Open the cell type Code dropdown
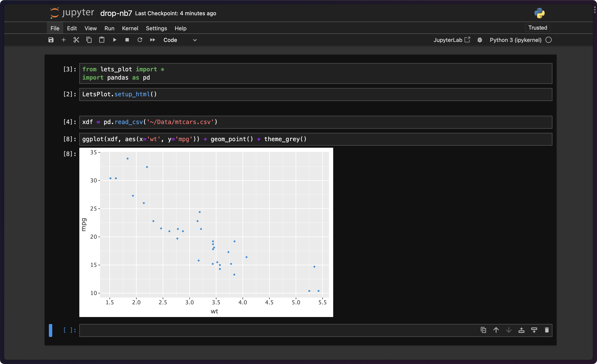 pos(180,40)
